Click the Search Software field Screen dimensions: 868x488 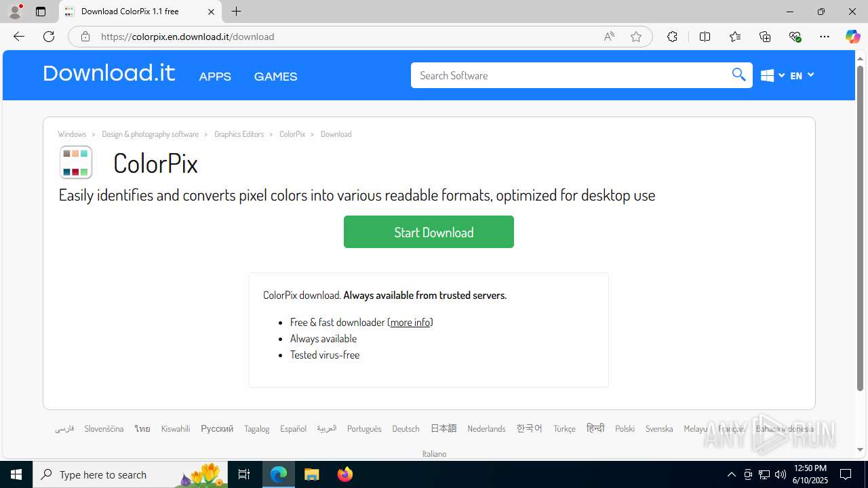pos(570,75)
